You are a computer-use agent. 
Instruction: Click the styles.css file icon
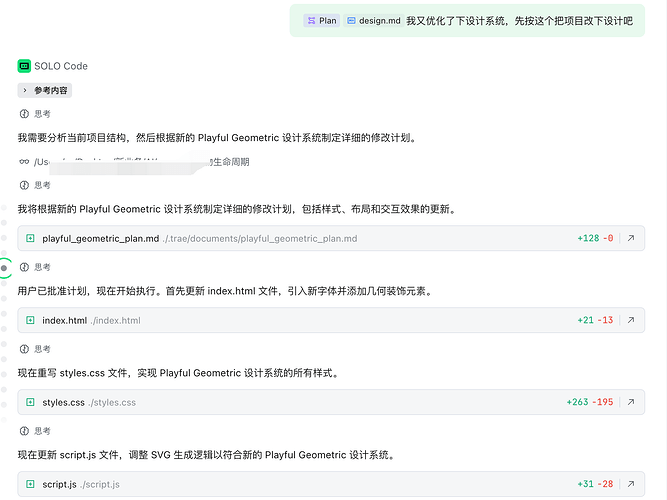tap(30, 402)
